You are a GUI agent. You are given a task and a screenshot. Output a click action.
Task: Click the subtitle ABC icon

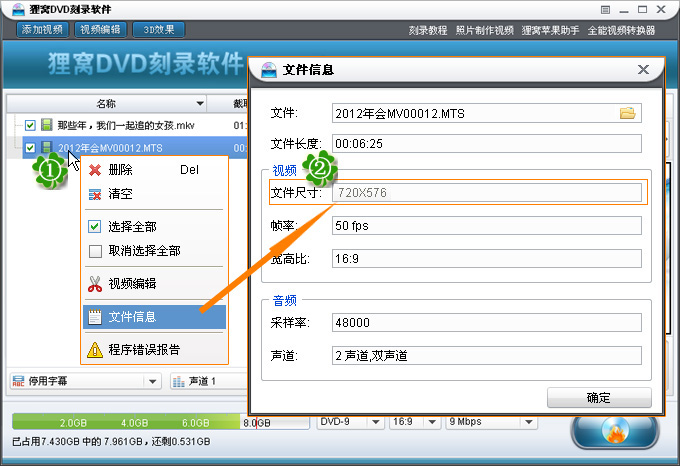pos(18,381)
